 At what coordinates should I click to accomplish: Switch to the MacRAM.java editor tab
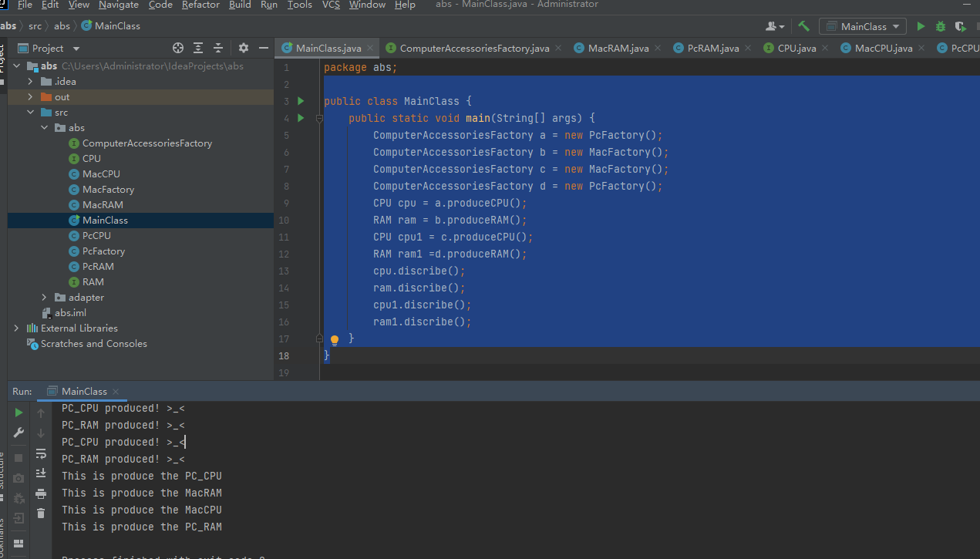coord(618,48)
